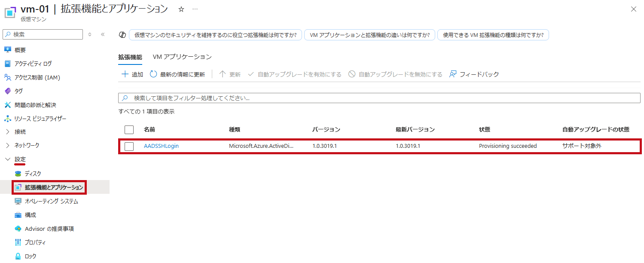Viewport: 644px width, 263px height.
Task: Sort by 最新バージョン column header
Action: tap(415, 129)
